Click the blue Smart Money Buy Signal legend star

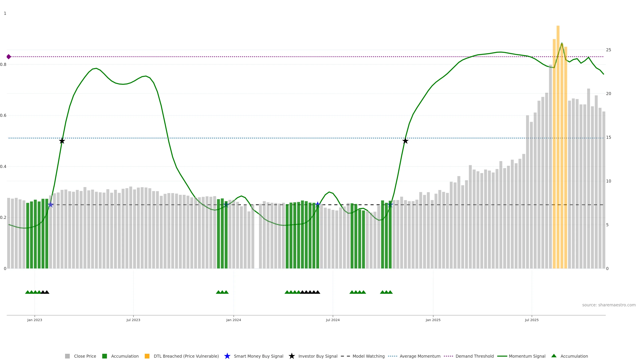(227, 356)
